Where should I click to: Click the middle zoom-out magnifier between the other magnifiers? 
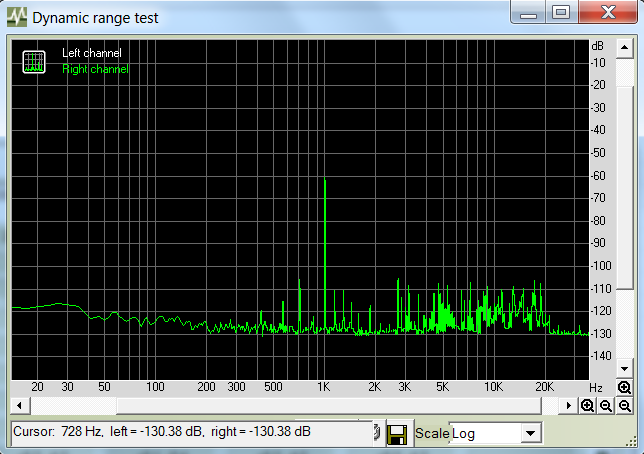pos(606,406)
